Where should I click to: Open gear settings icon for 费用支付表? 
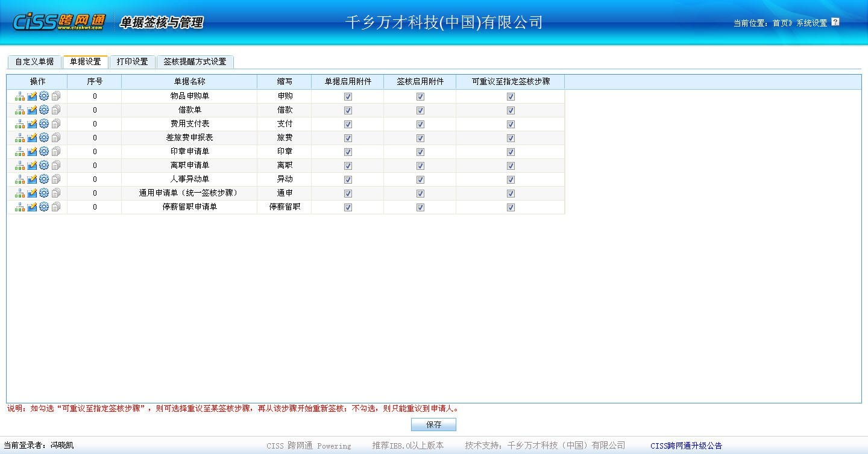[x=44, y=124]
